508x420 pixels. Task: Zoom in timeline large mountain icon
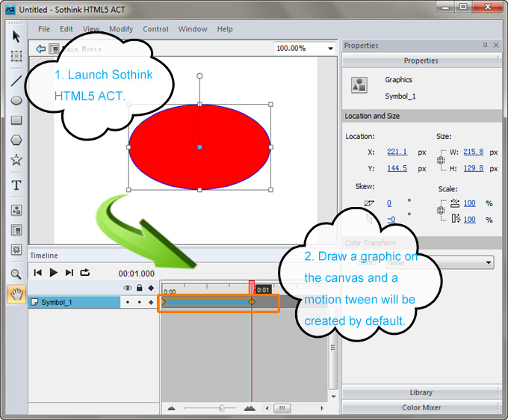pos(250,408)
